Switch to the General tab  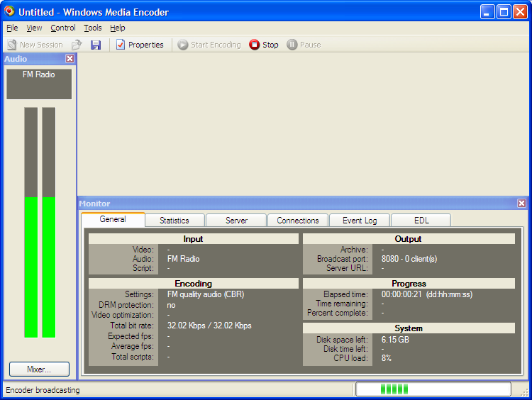coord(113,219)
